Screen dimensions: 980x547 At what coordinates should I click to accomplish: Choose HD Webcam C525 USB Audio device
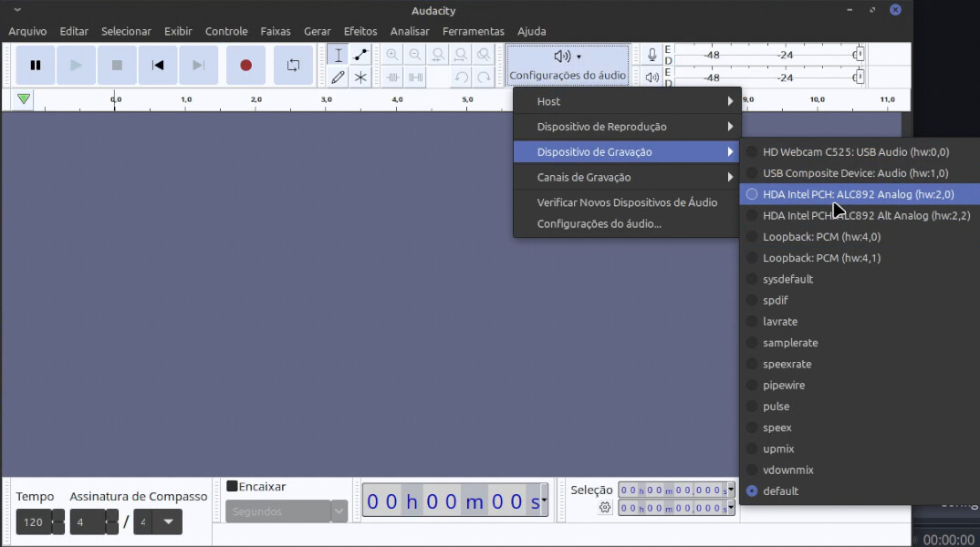pyautogui.click(x=855, y=152)
